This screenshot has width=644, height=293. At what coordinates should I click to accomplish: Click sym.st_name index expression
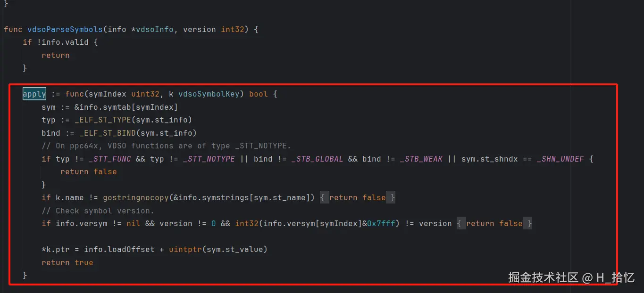280,197
